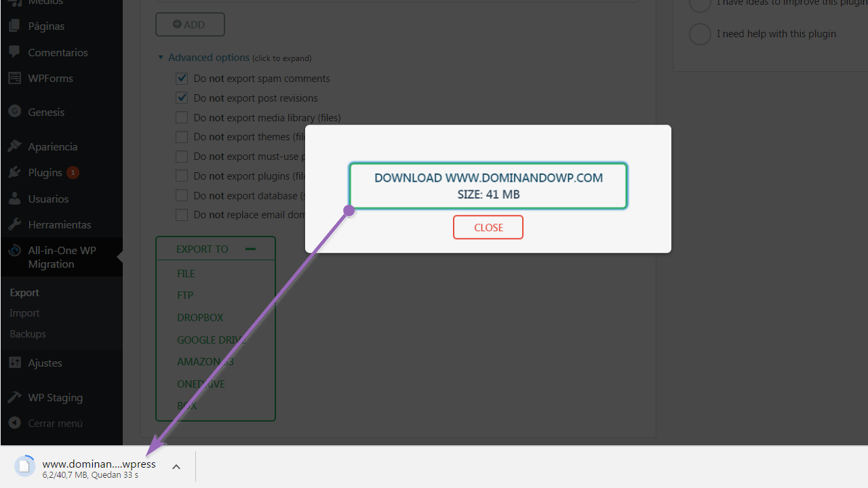868x488 pixels.
Task: Export to DROPBOX
Action: [x=200, y=318]
